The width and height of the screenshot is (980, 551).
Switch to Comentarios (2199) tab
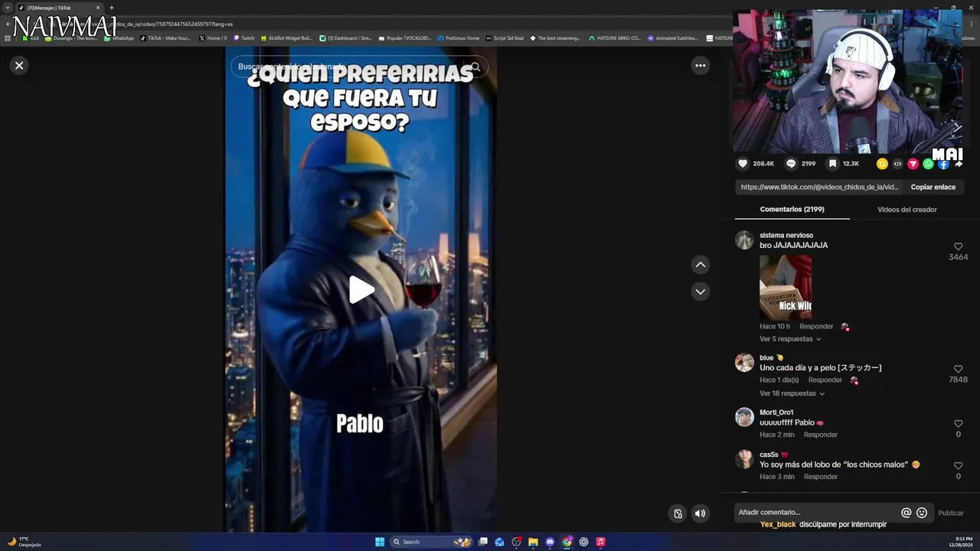click(x=792, y=210)
